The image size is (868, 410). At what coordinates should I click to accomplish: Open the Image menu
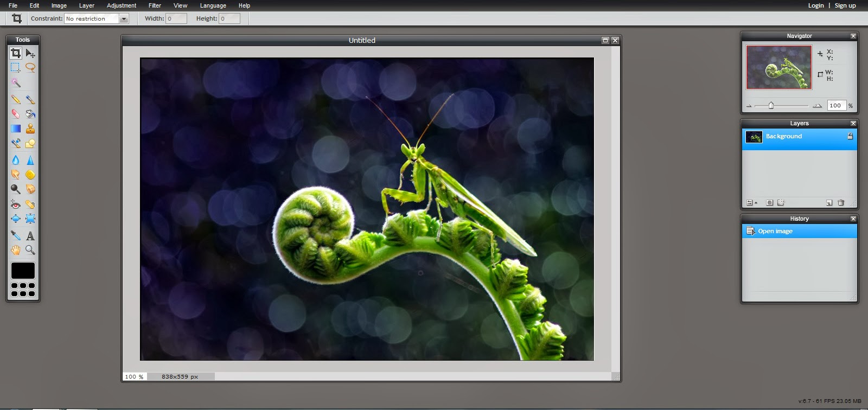pos(59,5)
